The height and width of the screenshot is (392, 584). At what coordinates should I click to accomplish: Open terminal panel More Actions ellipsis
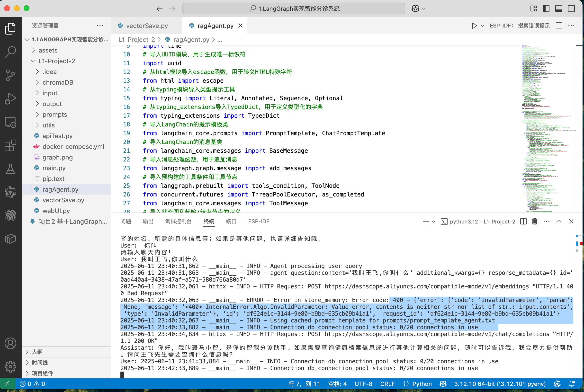[547, 221]
